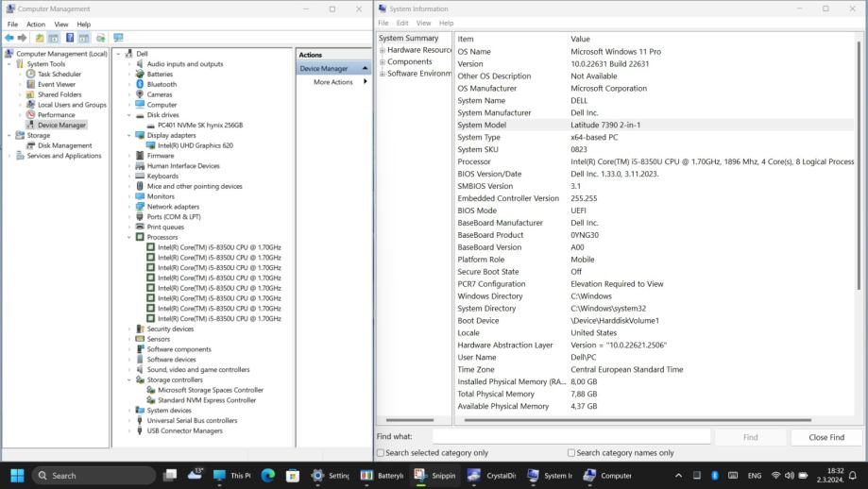
Task: Enable Search selected category only checkbox
Action: coord(381,453)
